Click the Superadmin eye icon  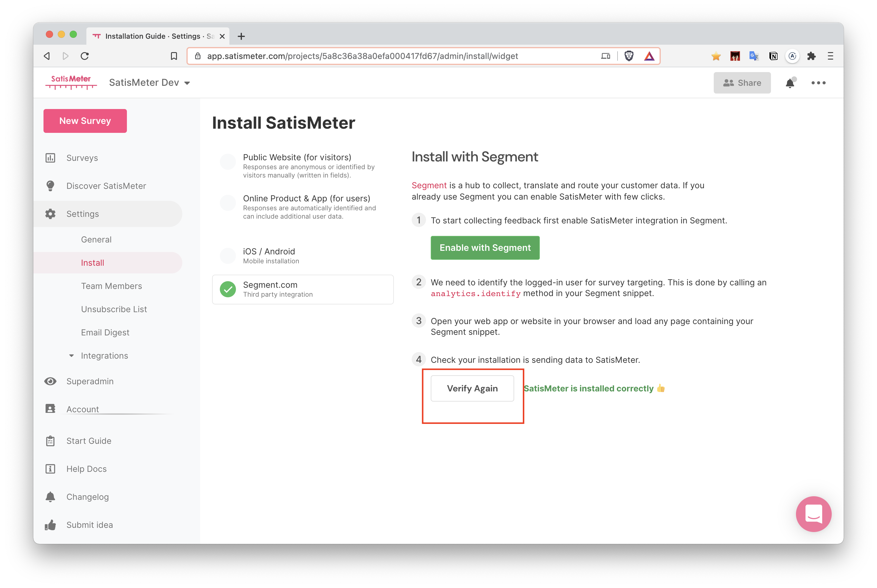tap(50, 381)
